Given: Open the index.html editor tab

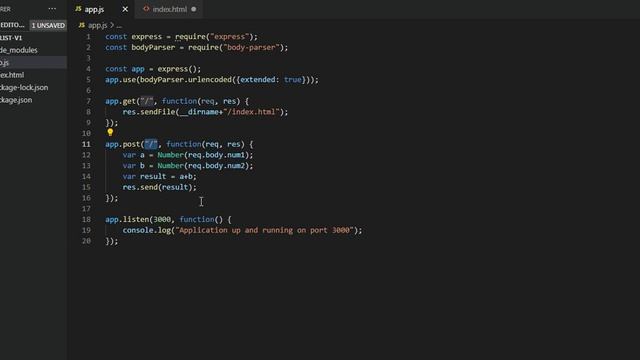Looking at the screenshot, I should tap(169, 9).
